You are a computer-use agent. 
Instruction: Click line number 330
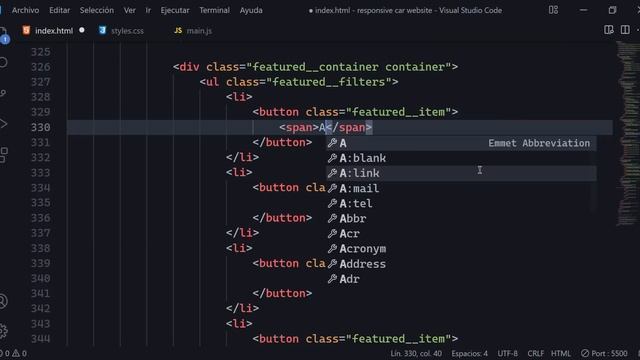pos(40,127)
